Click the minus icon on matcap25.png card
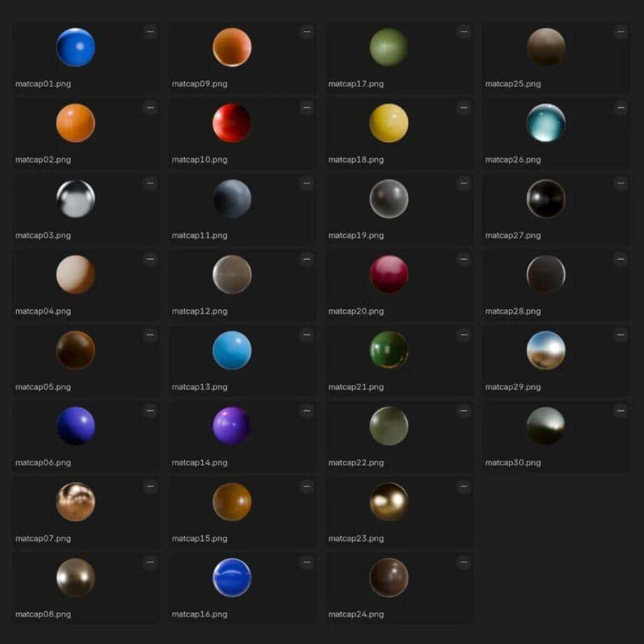 pos(621,31)
